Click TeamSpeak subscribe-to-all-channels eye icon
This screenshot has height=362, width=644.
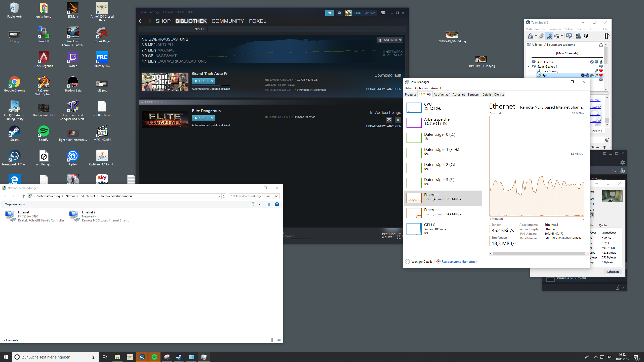click(569, 36)
